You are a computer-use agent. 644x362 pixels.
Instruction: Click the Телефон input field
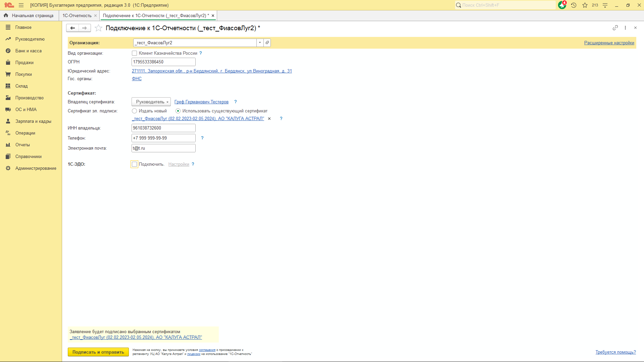(x=163, y=138)
